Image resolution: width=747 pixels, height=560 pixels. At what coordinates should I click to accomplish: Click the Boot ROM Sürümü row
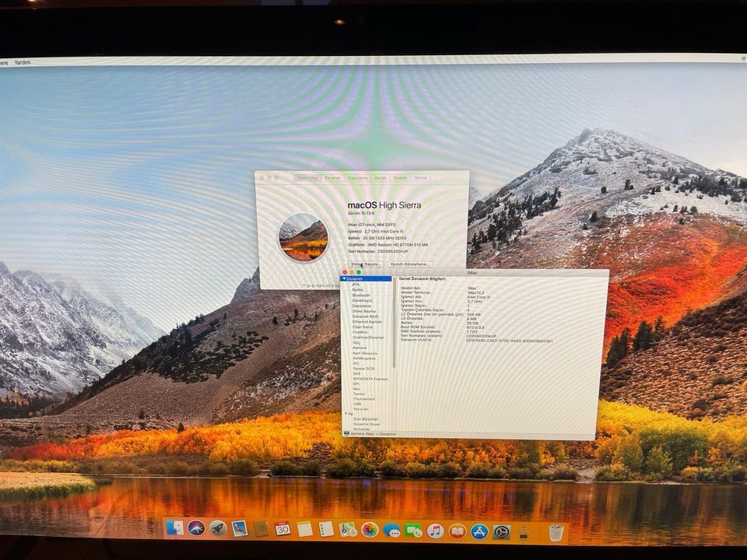[443, 327]
